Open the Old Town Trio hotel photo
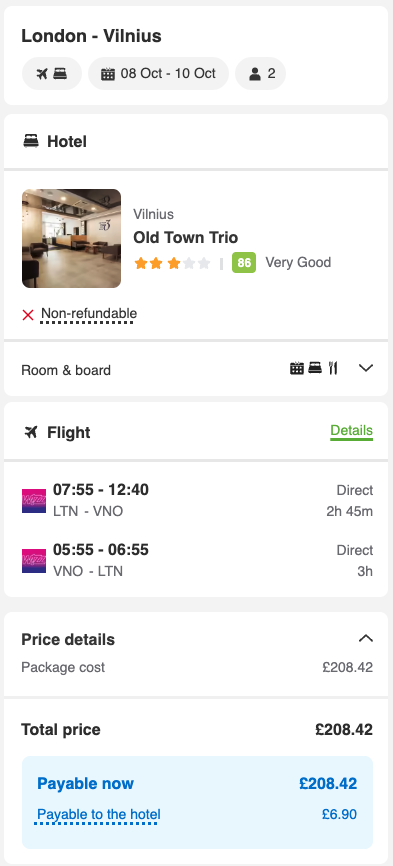393x866 pixels. point(71,239)
